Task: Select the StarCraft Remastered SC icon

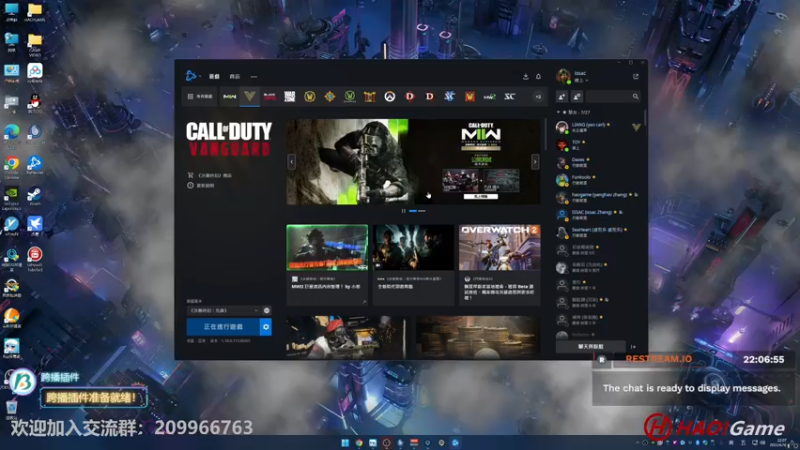Action: click(x=510, y=96)
